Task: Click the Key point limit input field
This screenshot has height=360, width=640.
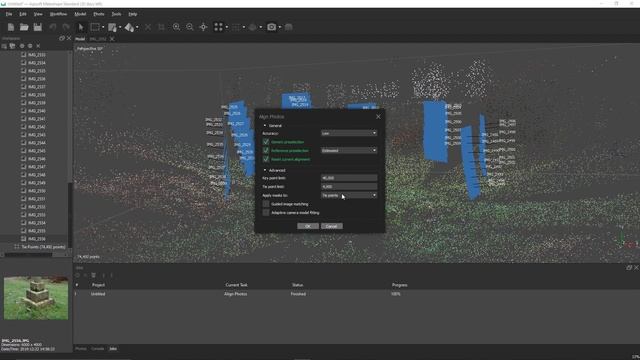Action: tap(349, 178)
